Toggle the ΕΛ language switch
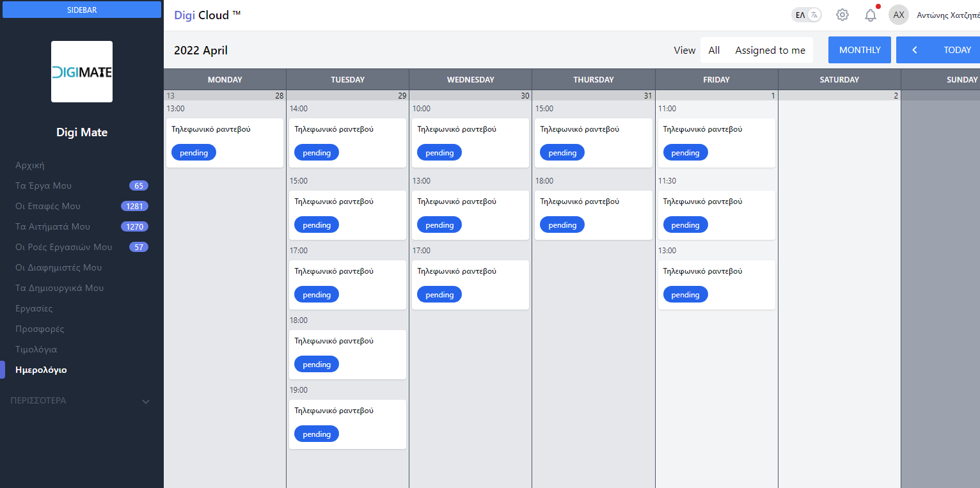The image size is (980, 488). pos(806,15)
